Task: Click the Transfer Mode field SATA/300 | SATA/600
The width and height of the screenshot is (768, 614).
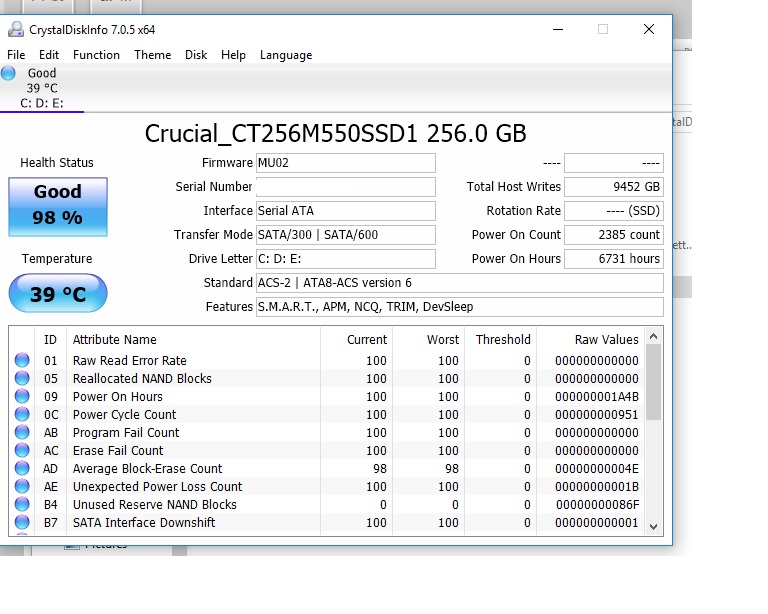Action: [346, 235]
